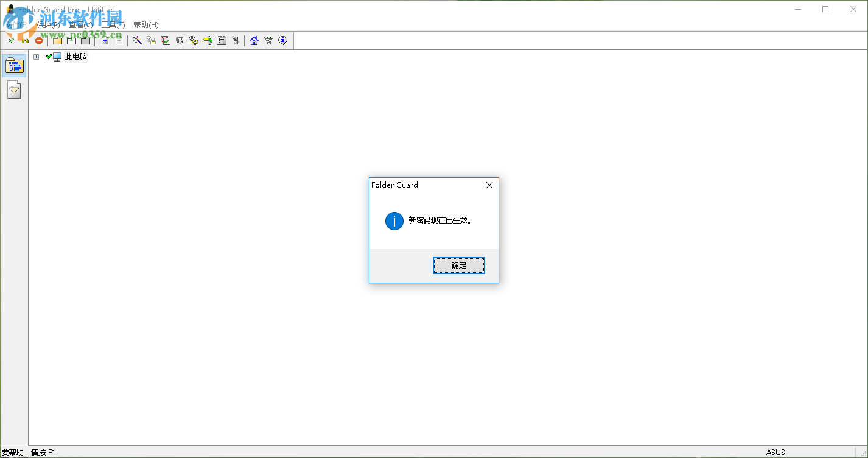Open the filters view icon in sidebar
The image size is (868, 458).
[x=14, y=89]
